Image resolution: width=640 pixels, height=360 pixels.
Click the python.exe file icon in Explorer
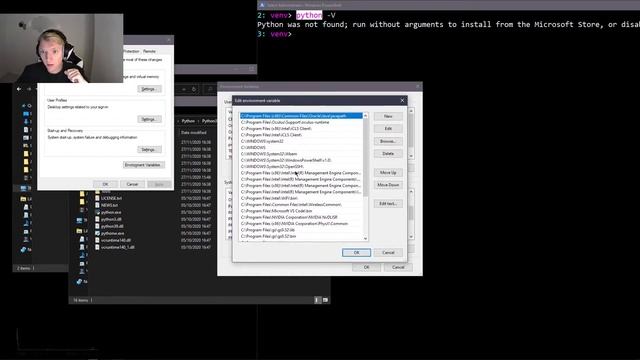[97, 212]
